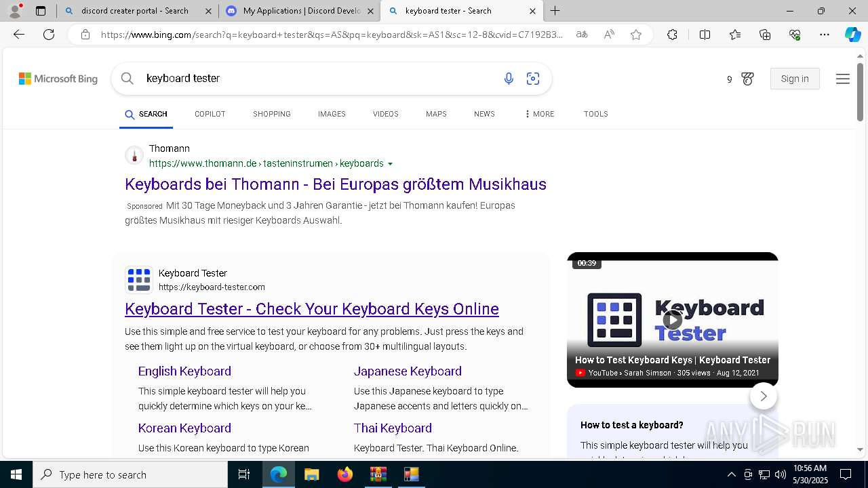Screen dimensions: 868x488
Task: Open Browser essentials heart icon
Action: click(795, 35)
